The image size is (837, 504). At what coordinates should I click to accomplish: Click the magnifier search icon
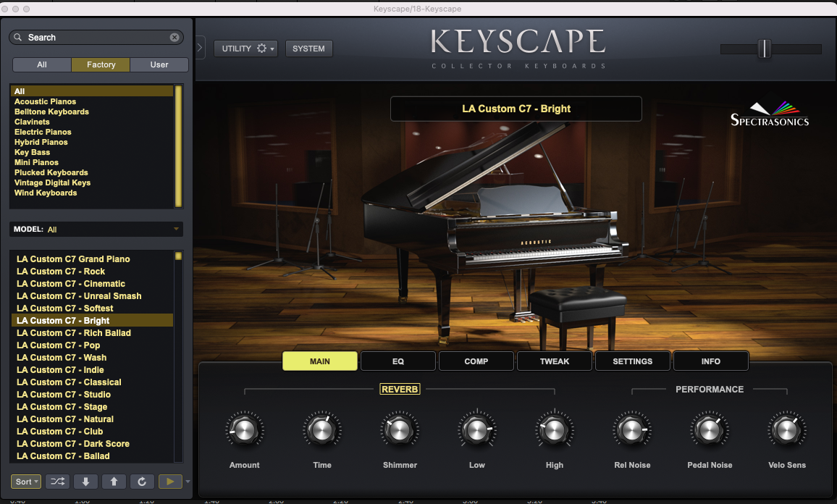[x=17, y=38]
